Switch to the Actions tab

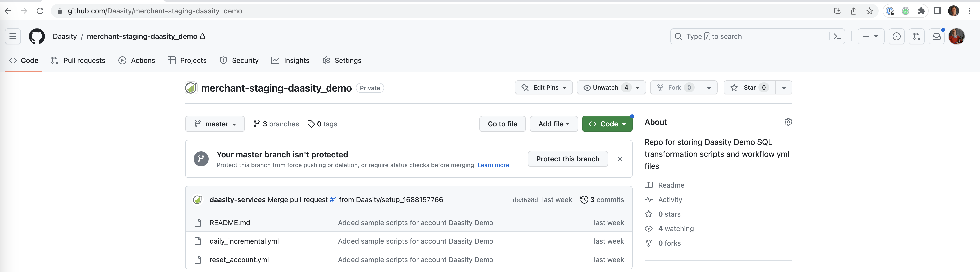coord(137,60)
